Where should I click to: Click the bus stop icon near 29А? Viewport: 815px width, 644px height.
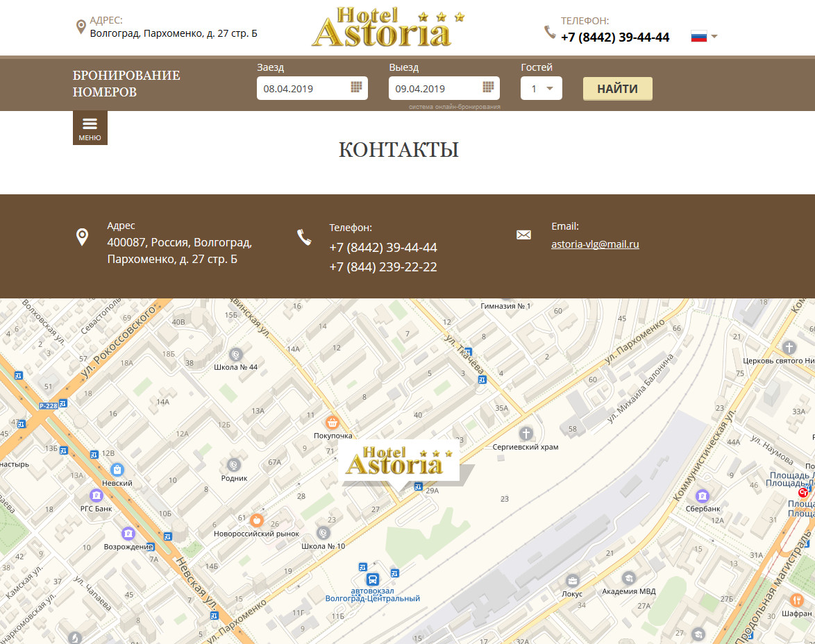tap(419, 486)
